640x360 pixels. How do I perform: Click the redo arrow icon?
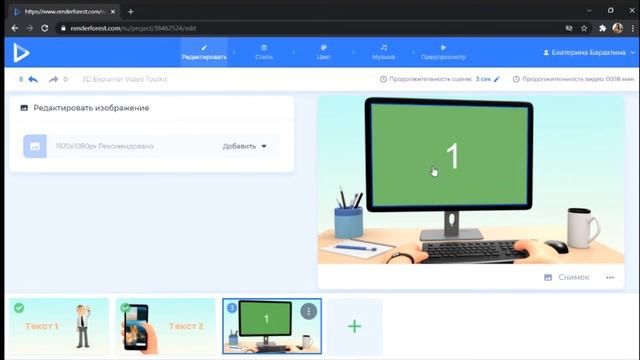coord(53,79)
